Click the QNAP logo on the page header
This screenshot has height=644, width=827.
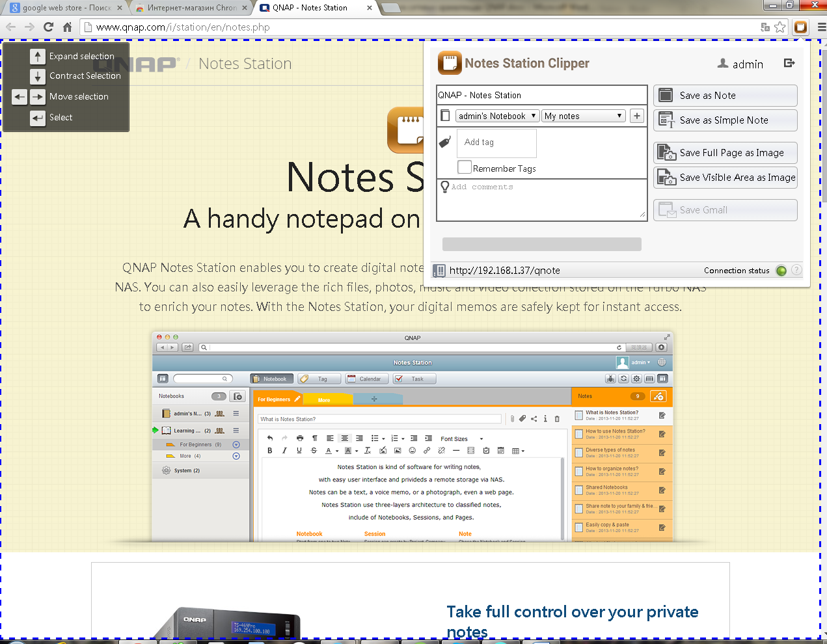point(135,64)
